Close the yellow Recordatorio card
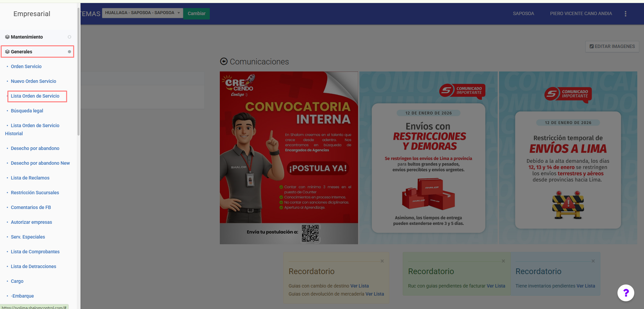The height and width of the screenshot is (309, 644). click(x=382, y=261)
